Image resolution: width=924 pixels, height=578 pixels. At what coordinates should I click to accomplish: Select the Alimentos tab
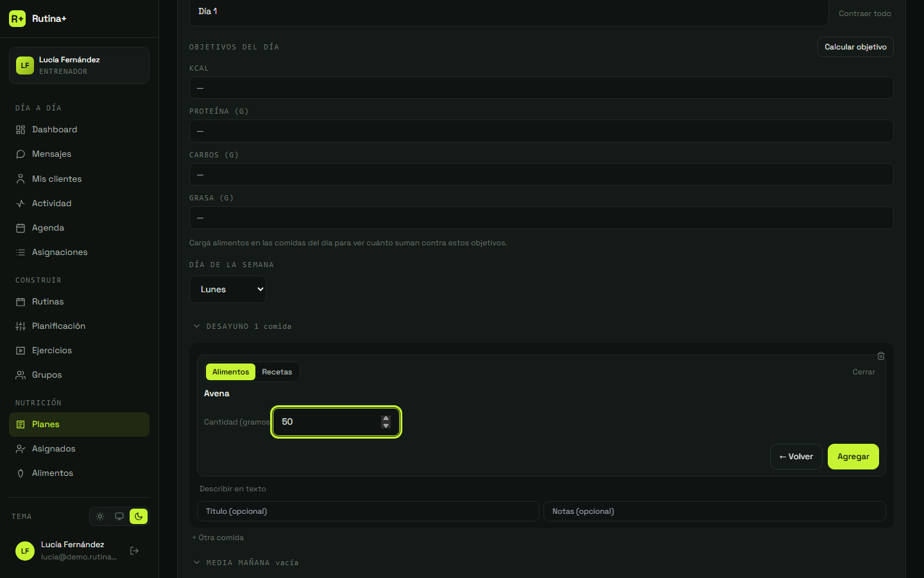point(230,372)
